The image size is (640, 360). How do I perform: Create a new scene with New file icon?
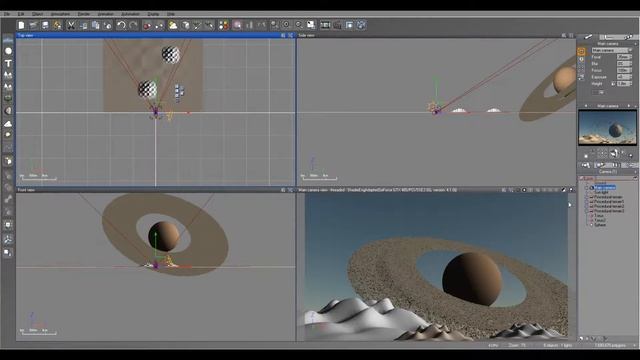(21, 25)
